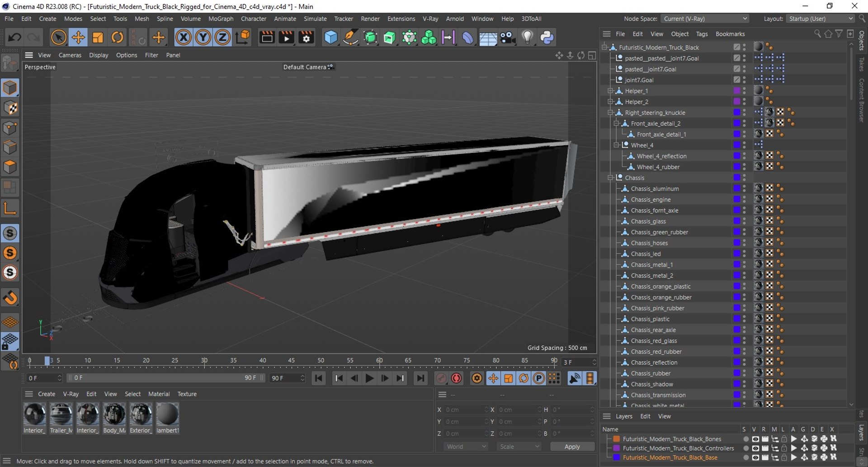Viewport: 868px width, 467px height.
Task: Enable the Axis mode icon
Action: click(10, 208)
